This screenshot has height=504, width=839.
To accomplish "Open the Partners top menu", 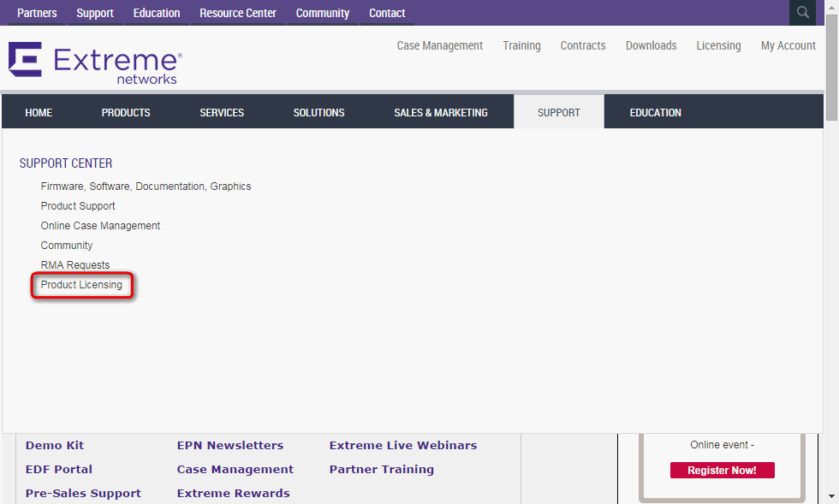I will click(x=37, y=13).
